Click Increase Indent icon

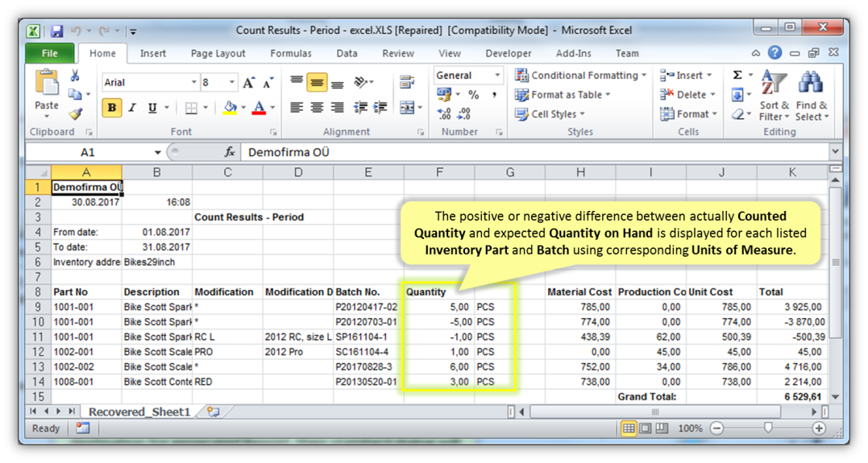click(x=380, y=107)
